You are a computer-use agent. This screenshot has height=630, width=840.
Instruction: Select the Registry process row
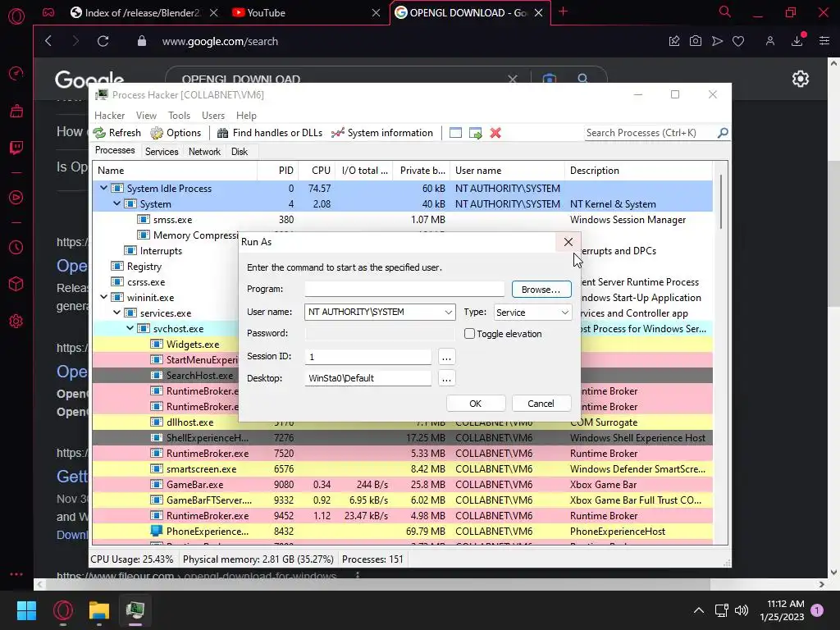pyautogui.click(x=166, y=267)
